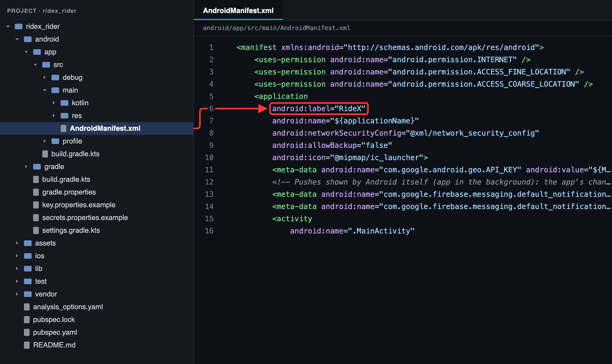
Task: Switch to the AndroidManifest.xml editor tab
Action: (x=238, y=10)
